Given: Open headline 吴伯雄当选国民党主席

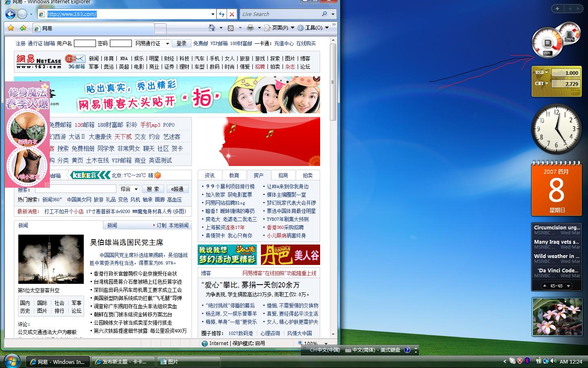Looking at the screenshot, I should coord(127,242).
